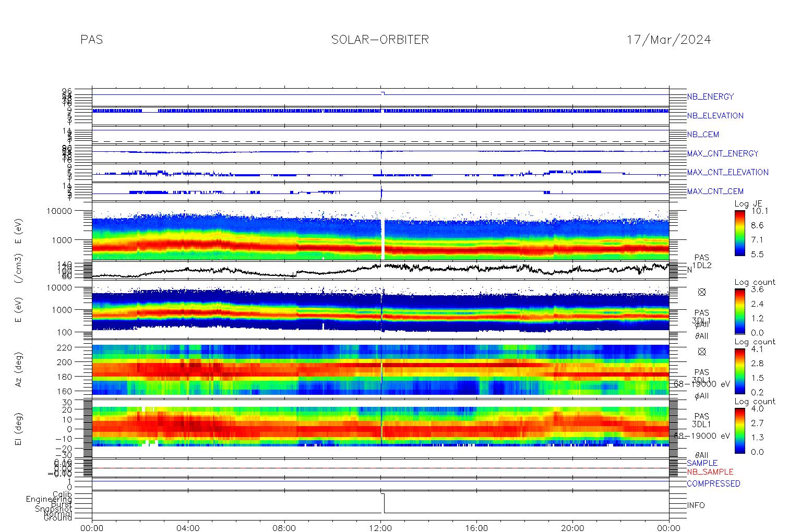Click the El (deg) axis label
This screenshot has width=789, height=532.
click(18, 429)
